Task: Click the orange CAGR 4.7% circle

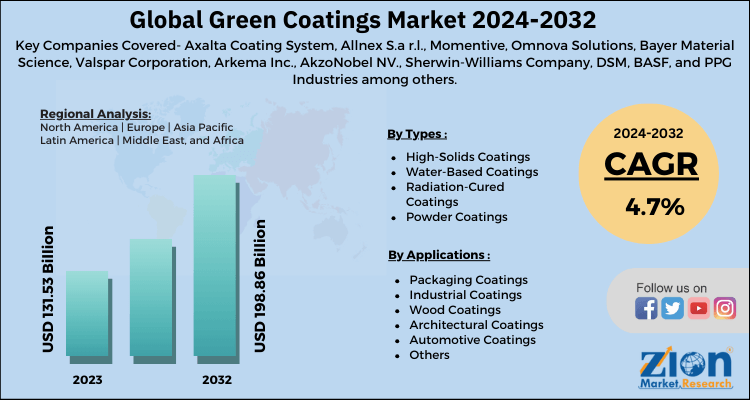Action: (x=649, y=174)
